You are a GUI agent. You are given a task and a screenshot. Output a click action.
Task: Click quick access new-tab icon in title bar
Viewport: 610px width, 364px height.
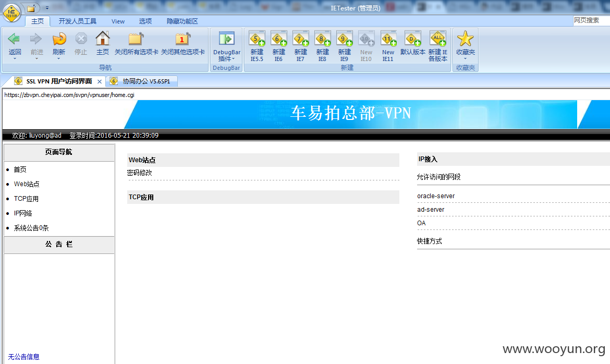point(31,8)
